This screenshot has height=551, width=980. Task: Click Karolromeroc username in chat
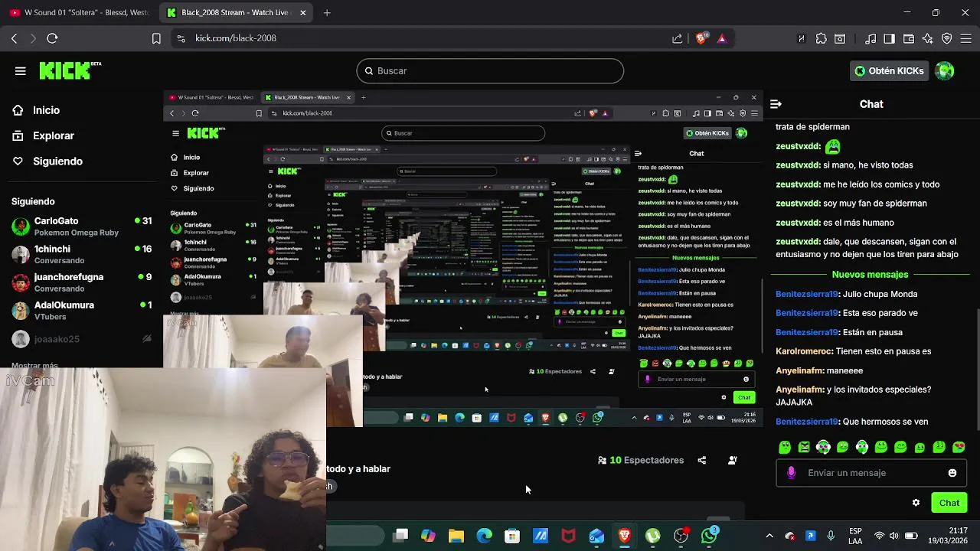coord(804,351)
